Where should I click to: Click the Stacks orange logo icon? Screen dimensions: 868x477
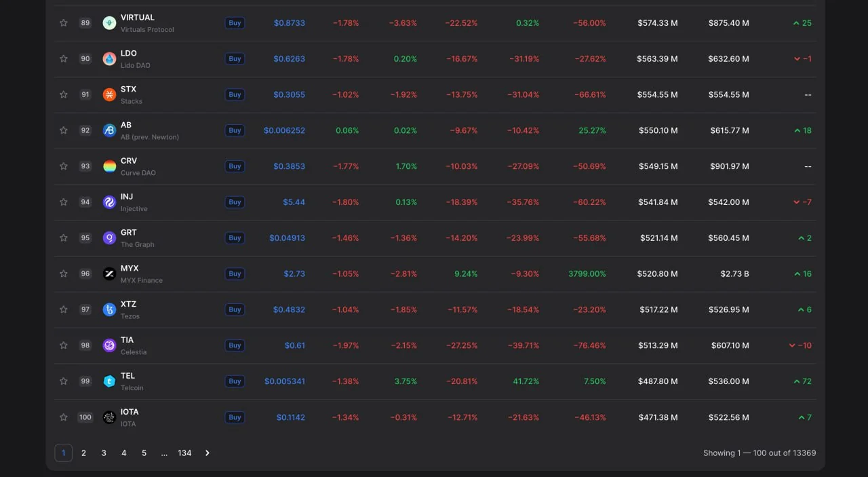click(109, 95)
